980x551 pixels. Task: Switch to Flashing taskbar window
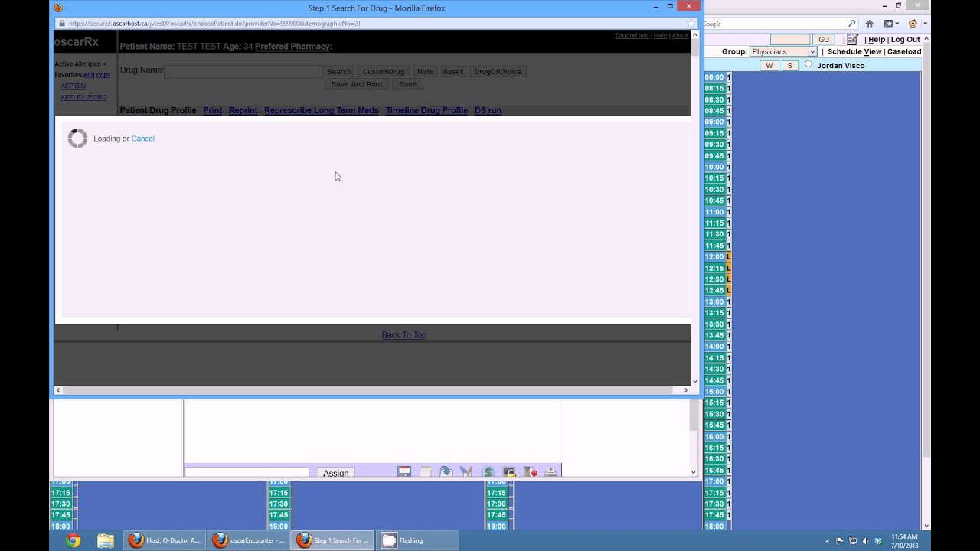(416, 540)
